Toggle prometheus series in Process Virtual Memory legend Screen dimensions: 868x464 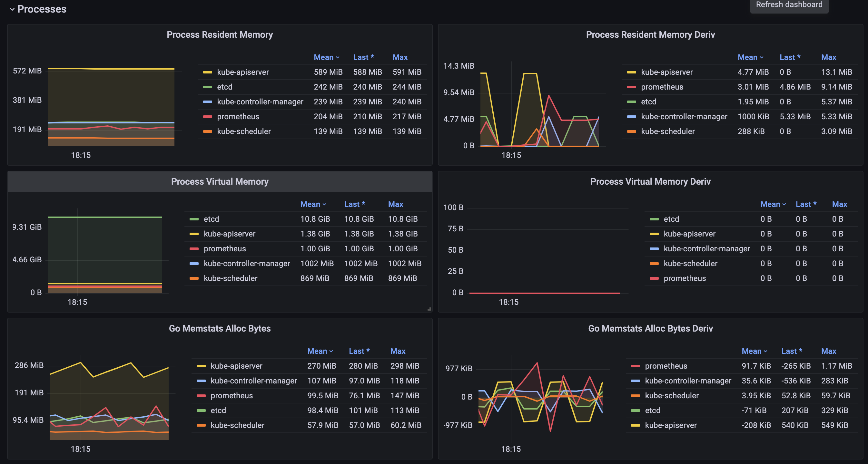[224, 248]
